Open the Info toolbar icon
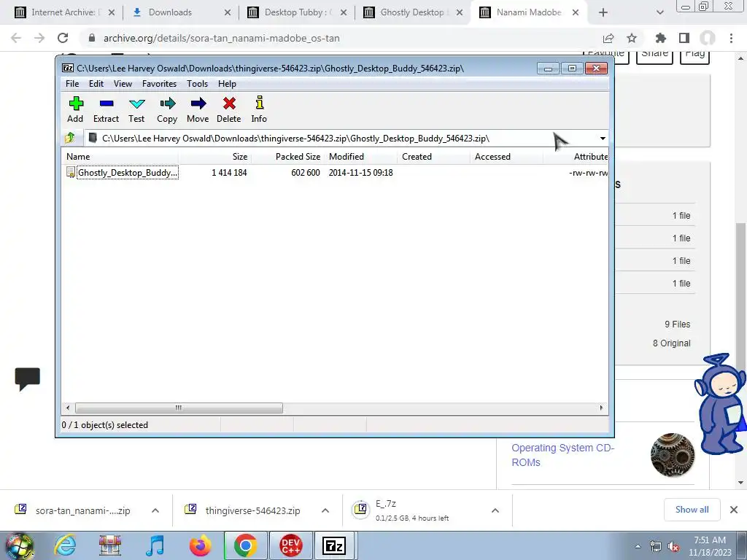The width and height of the screenshot is (747, 560). point(259,109)
